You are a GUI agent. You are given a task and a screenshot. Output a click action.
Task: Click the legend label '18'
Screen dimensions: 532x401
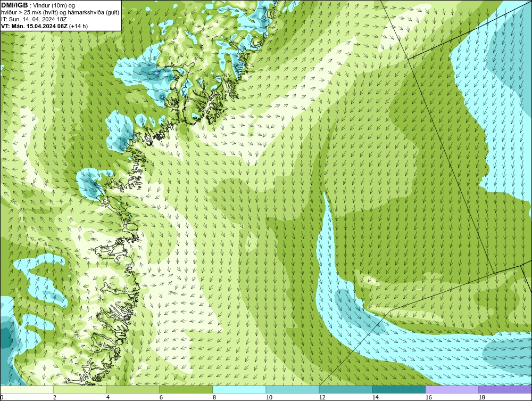[482, 397]
